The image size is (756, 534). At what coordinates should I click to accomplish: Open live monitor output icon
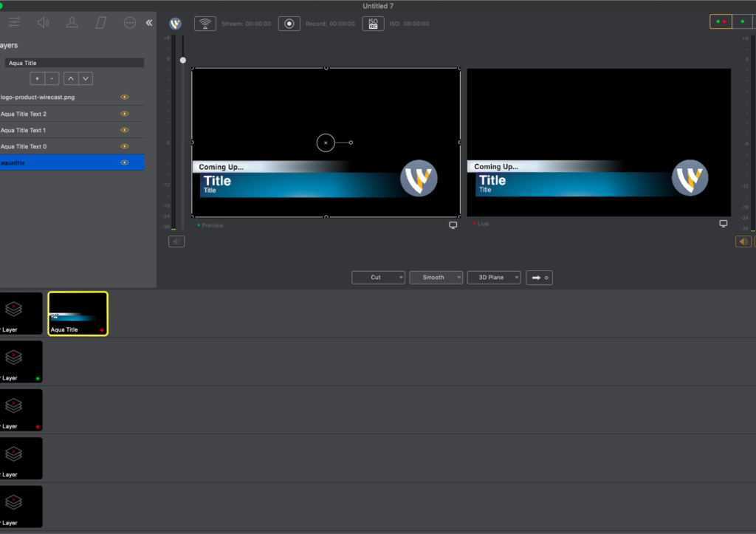coord(724,223)
